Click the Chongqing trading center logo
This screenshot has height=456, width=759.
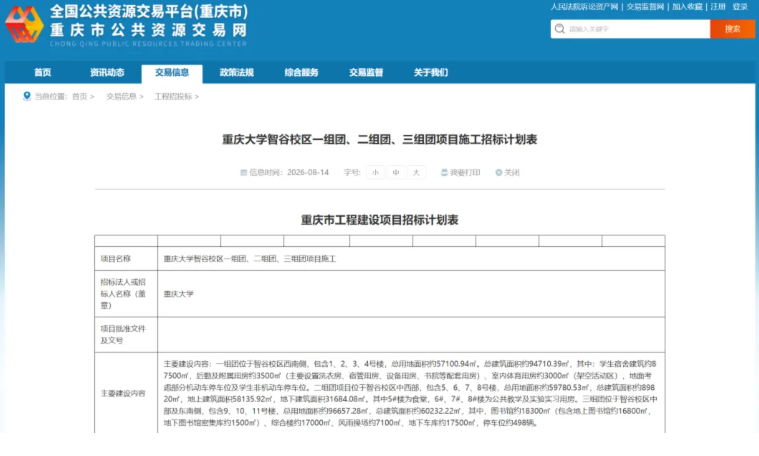coord(24,24)
